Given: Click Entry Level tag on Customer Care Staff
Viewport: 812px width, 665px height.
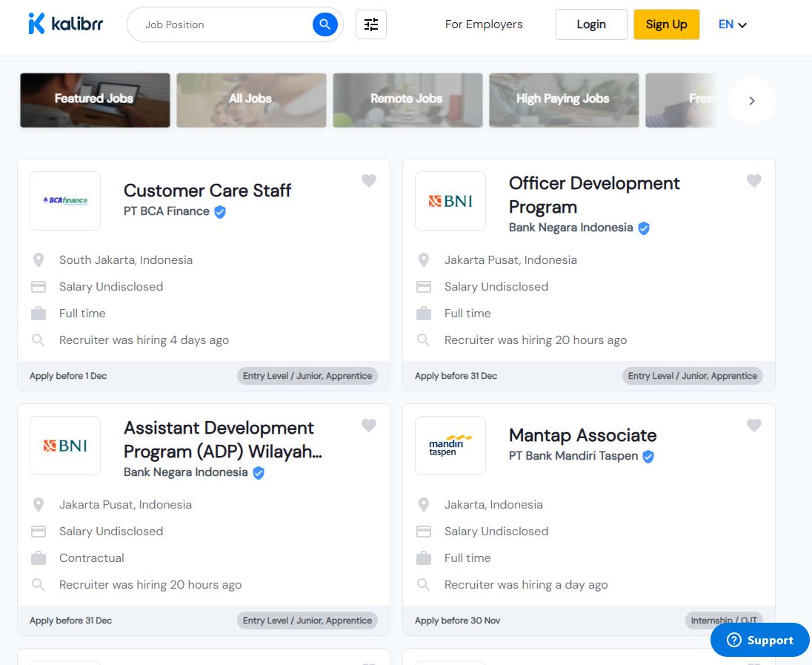Looking at the screenshot, I should pyautogui.click(x=307, y=376).
